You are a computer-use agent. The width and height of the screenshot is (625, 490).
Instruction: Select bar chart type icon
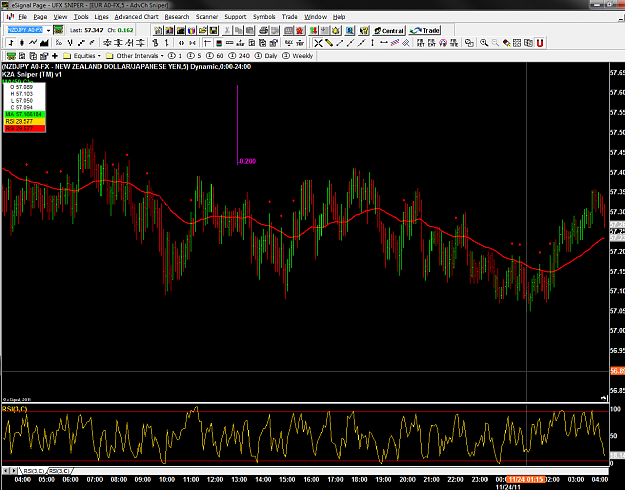tap(11, 43)
